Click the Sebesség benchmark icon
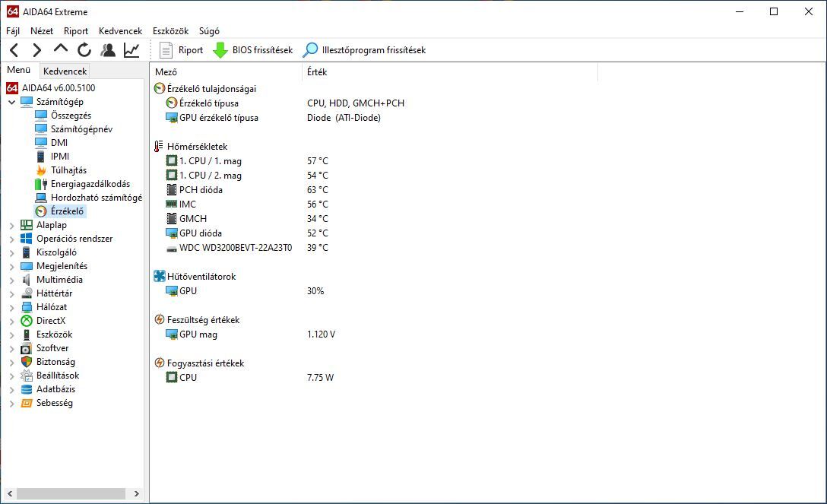Image resolution: width=827 pixels, height=504 pixels. [x=27, y=403]
